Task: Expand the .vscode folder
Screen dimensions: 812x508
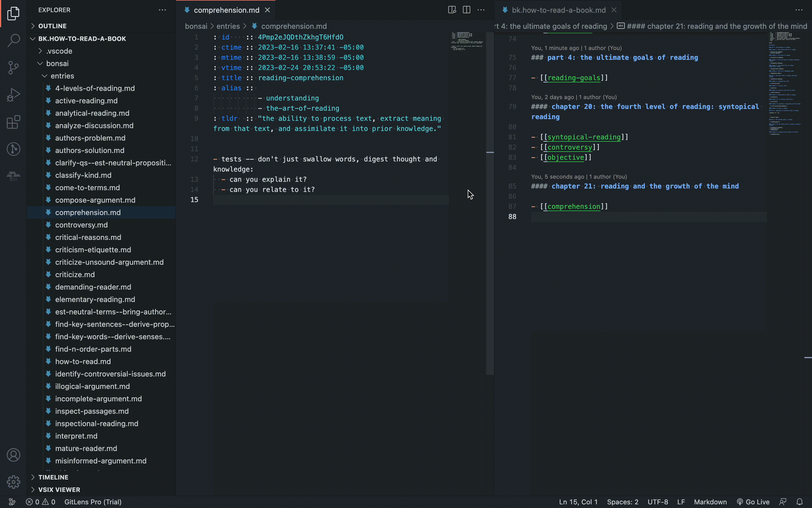Action: pos(101,51)
